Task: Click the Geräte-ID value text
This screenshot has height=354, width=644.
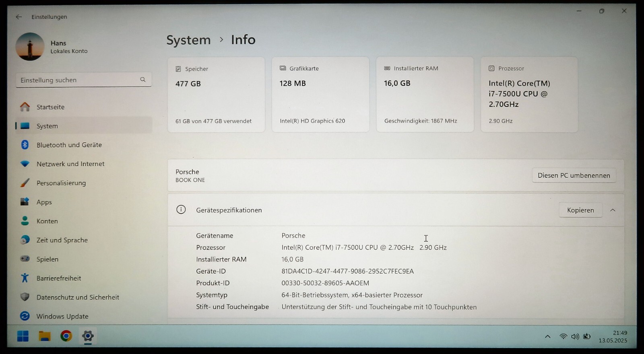Action: click(347, 271)
